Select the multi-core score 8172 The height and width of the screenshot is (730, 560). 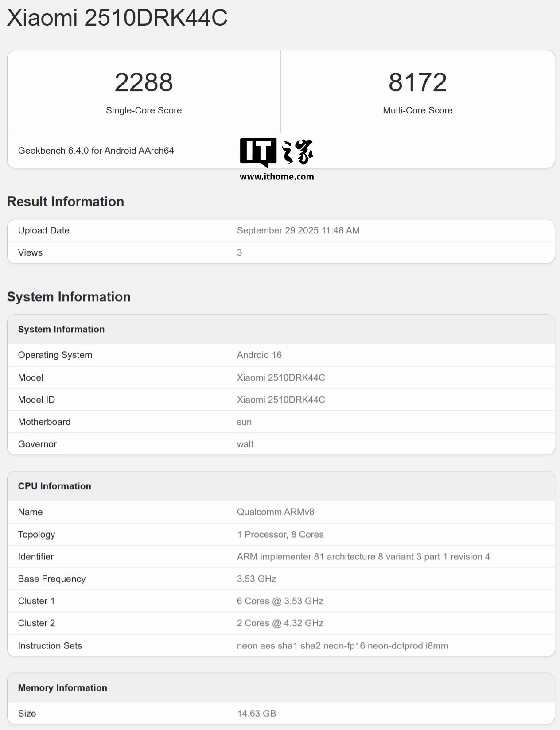(417, 82)
